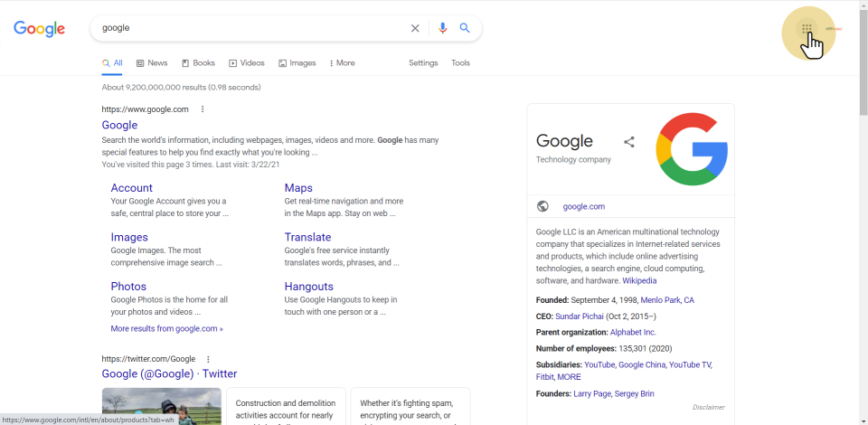Open the Videos results tab
This screenshot has height=425, width=868.
point(247,63)
